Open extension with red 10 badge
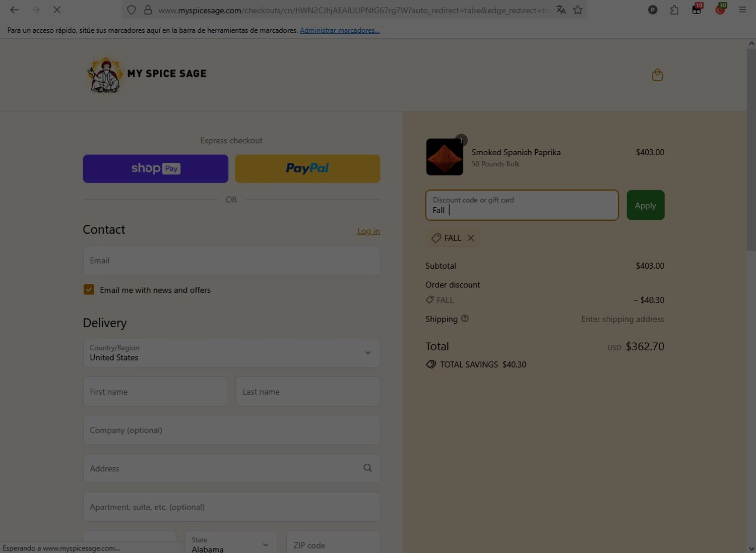 pos(697,9)
